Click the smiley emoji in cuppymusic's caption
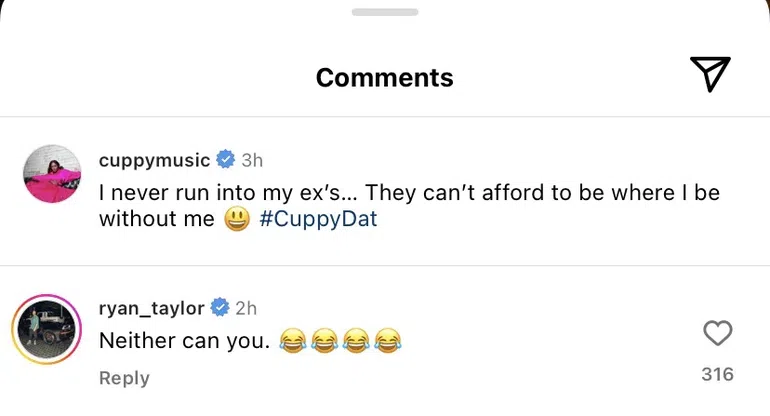Screen dimensions: 770x416 (x=237, y=219)
